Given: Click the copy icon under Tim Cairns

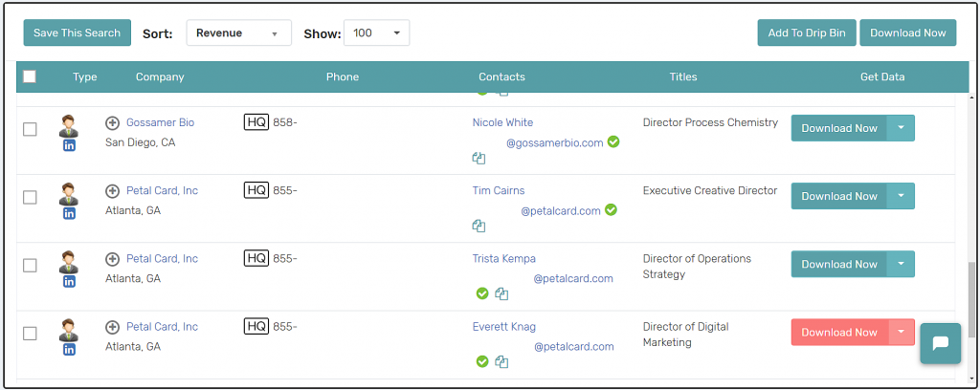Looking at the screenshot, I should click(x=479, y=227).
